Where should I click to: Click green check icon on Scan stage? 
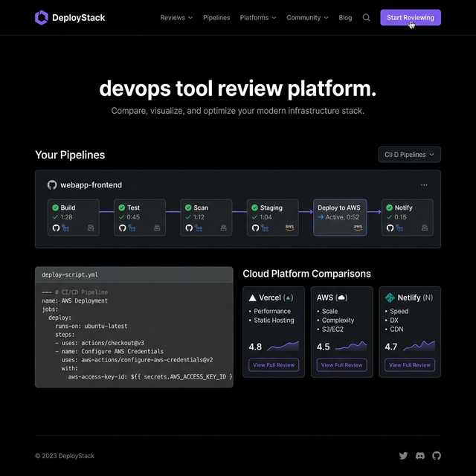[x=188, y=208]
